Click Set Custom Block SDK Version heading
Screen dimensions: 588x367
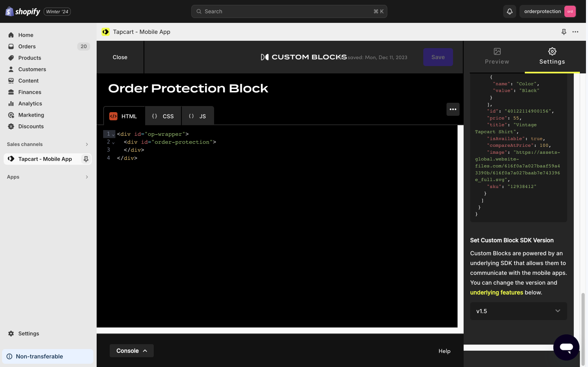tap(512, 240)
